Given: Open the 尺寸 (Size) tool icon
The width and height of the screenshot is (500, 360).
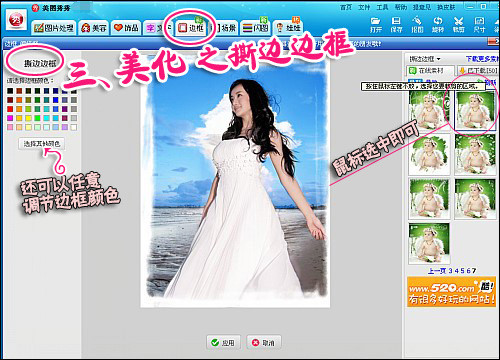Looking at the screenshot, I should 479,25.
